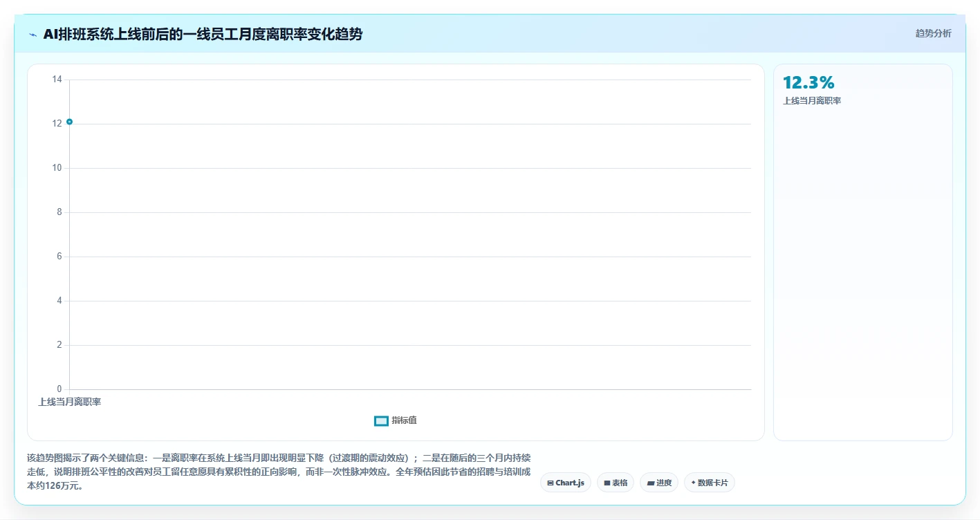The image size is (980, 520).
Task: Select the Chart.js tag
Action: pyautogui.click(x=565, y=483)
